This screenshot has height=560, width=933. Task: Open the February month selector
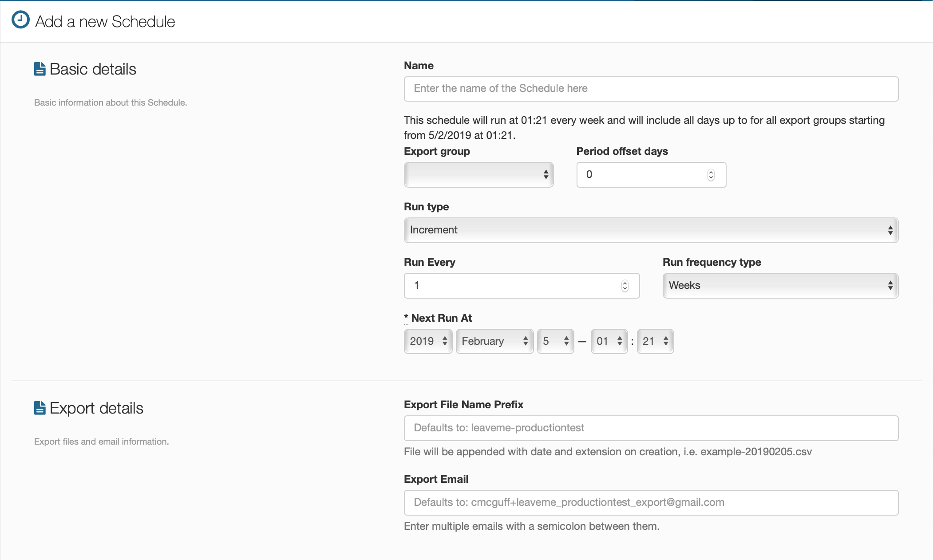point(494,341)
